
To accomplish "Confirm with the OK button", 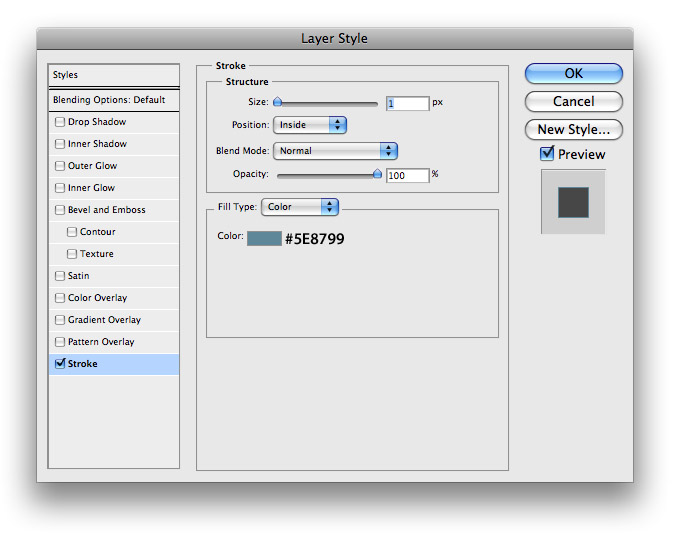I will click(573, 73).
